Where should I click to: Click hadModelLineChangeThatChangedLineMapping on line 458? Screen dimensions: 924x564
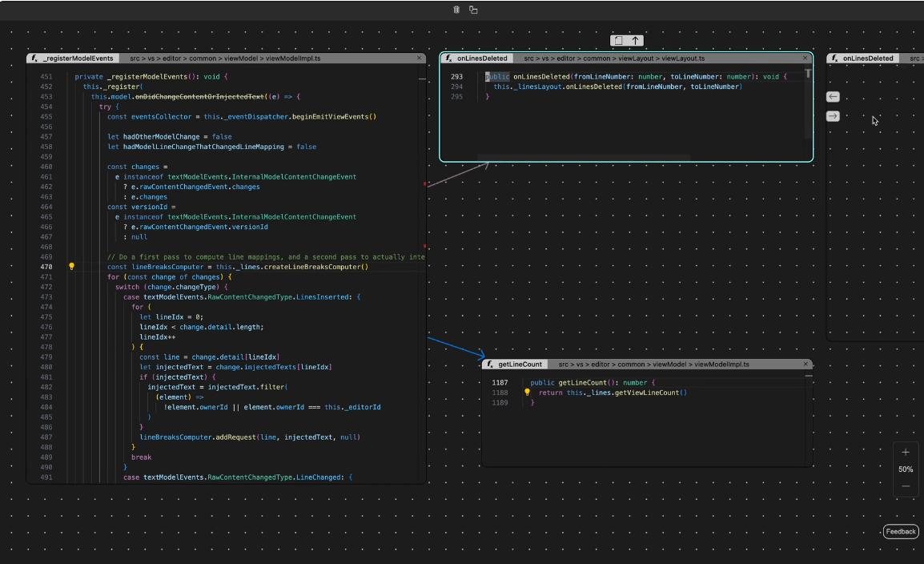204,147
